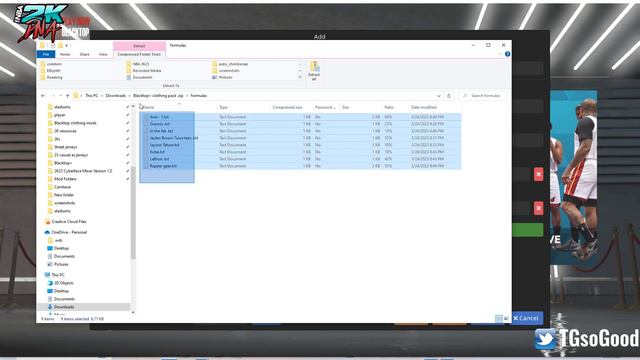
Task: Switch to the details view using the status bar icon
Action: pyautogui.click(x=499, y=318)
